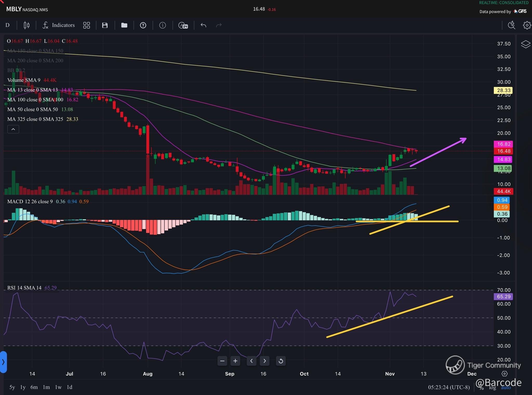Select the 6m time range

(x=34, y=387)
